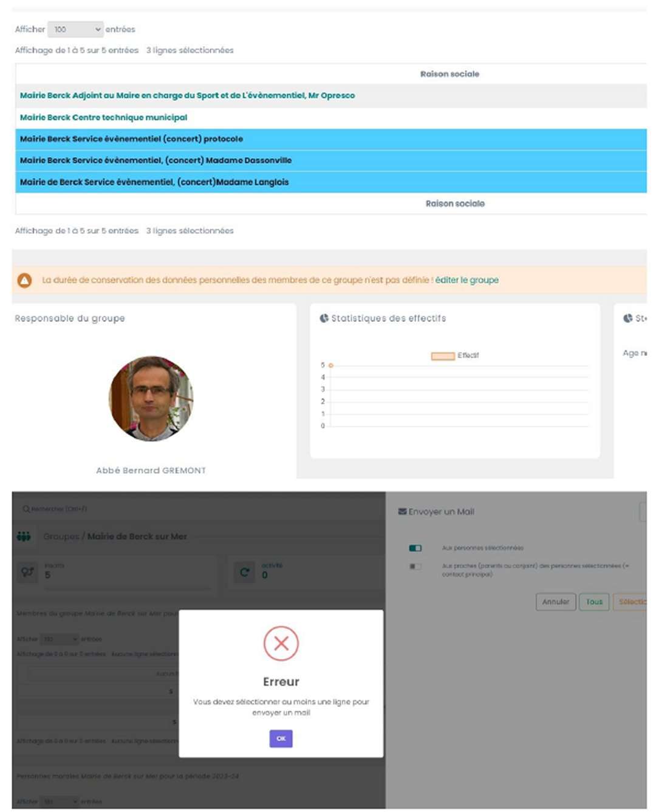Click Abbé Bernard GREMONT's profile photo
Viewport: 656px width, 812px height.
(x=151, y=398)
